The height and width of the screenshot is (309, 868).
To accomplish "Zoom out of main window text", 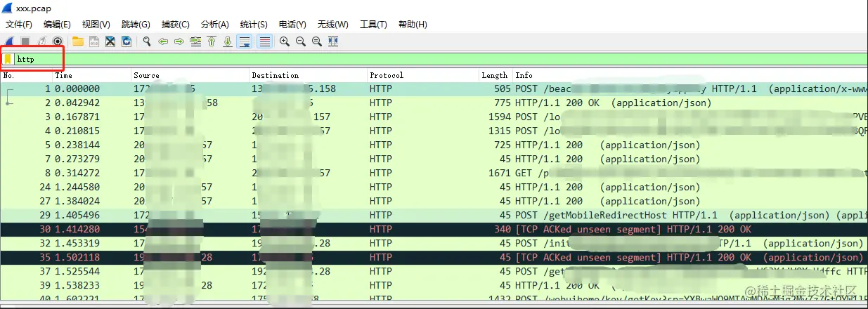I will click(x=301, y=41).
